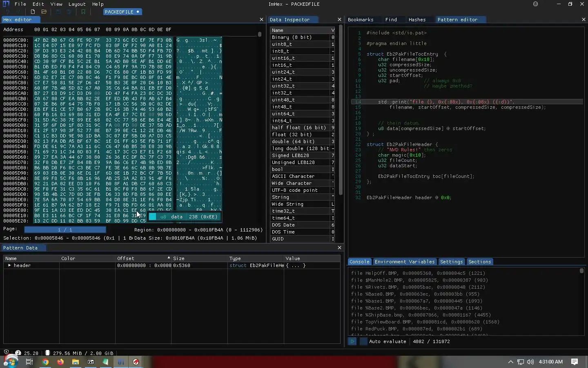Click the smiley face icon in title bar
This screenshot has height=368, width=588.
coord(535,4)
